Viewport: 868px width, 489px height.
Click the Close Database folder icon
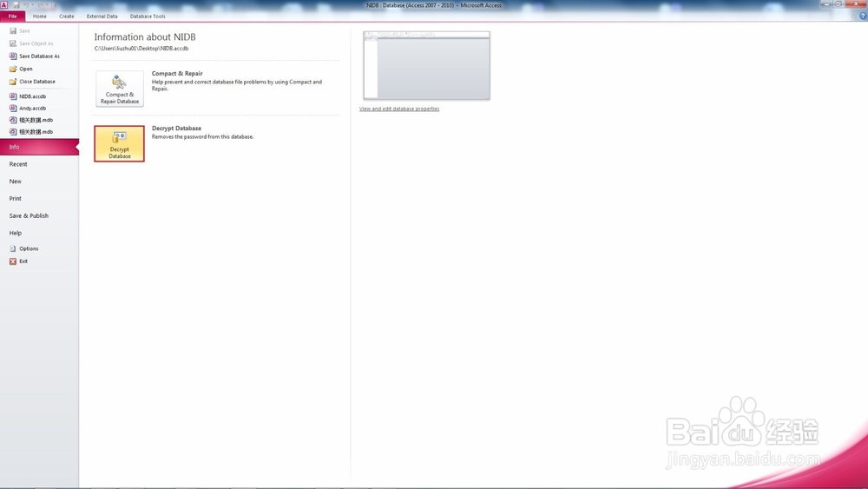[x=13, y=82]
